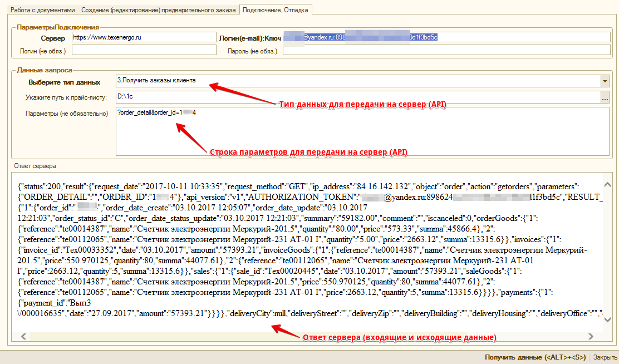Click the Сервер address input field

[x=143, y=37]
